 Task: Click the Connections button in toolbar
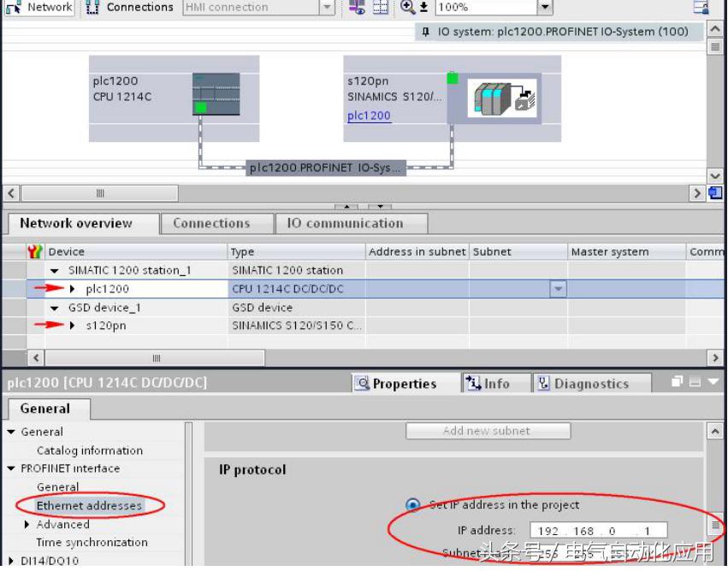pos(131,8)
